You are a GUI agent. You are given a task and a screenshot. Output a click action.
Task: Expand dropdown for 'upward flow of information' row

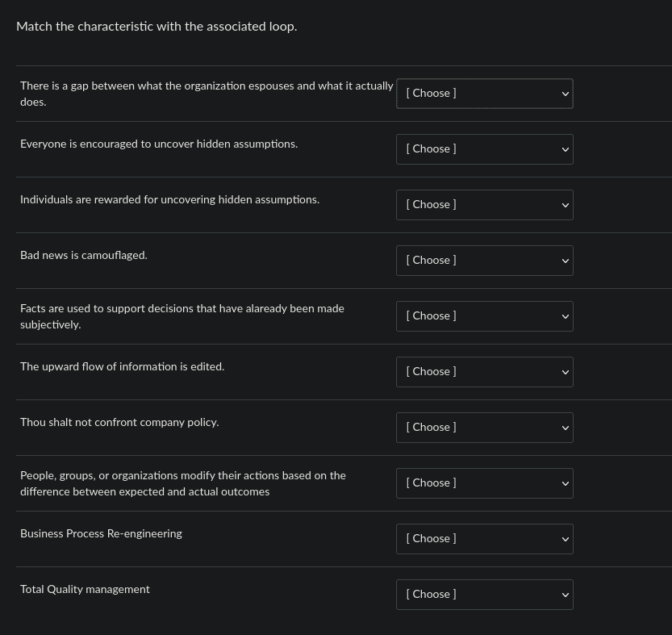click(484, 372)
